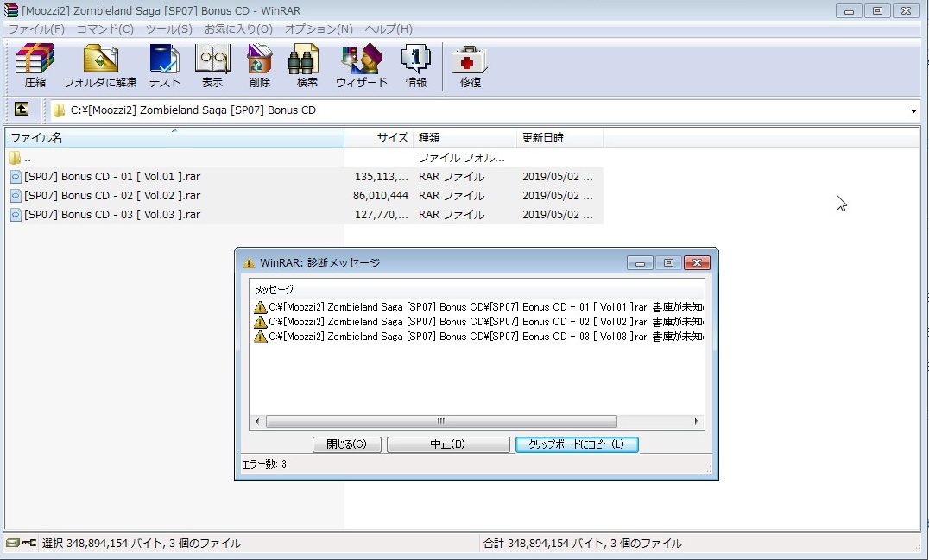Select file '[SP07] Bonus CD - 03 [ Vol.03 ].rar'
The width and height of the screenshot is (929, 560).
tap(112, 215)
